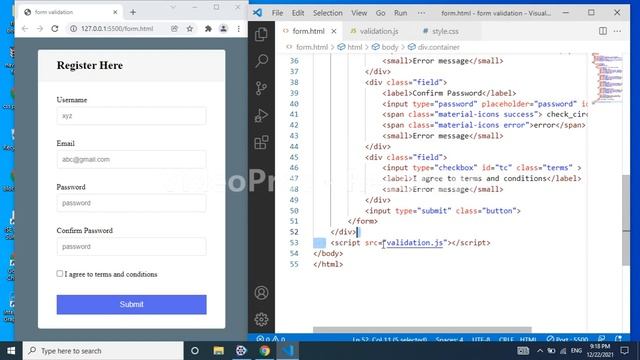Viewport: 640px width, 360px height.
Task: Click the Username input field
Action: pyautogui.click(x=131, y=116)
